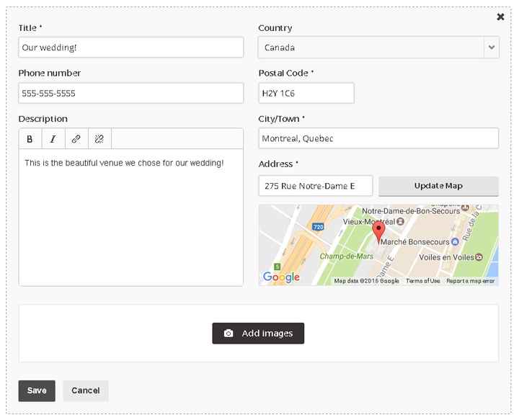Focus the Phone number field
The width and height of the screenshot is (519, 420).
(x=131, y=93)
